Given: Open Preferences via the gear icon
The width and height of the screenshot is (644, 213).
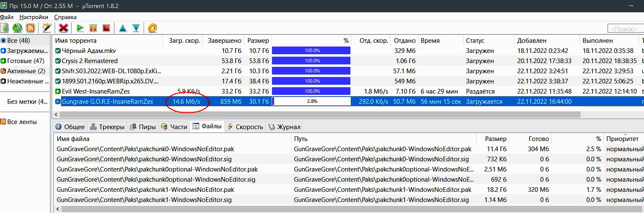Looking at the screenshot, I should (153, 28).
